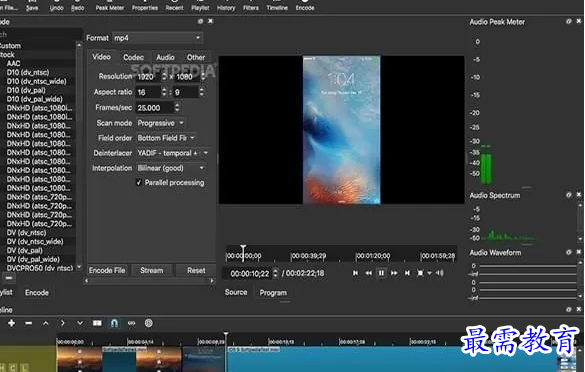Open the Interpolation Bilinear dropdown
The image size is (585, 372).
point(171,168)
